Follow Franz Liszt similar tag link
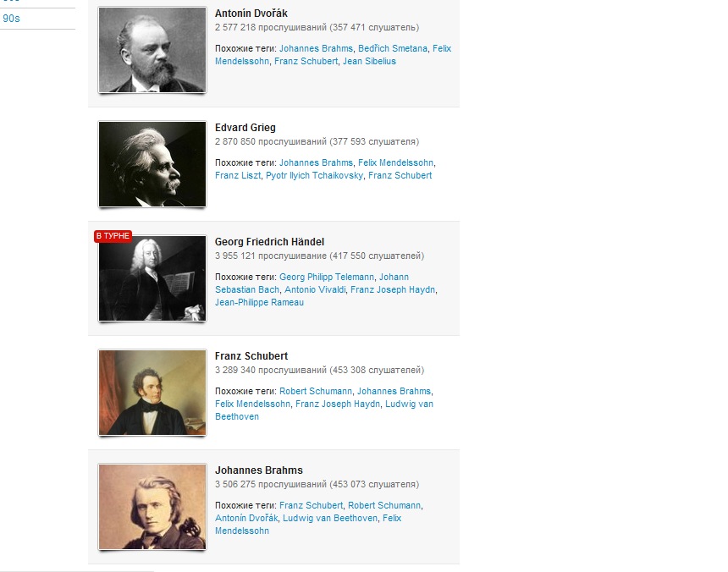This screenshot has width=728, height=572. click(238, 175)
